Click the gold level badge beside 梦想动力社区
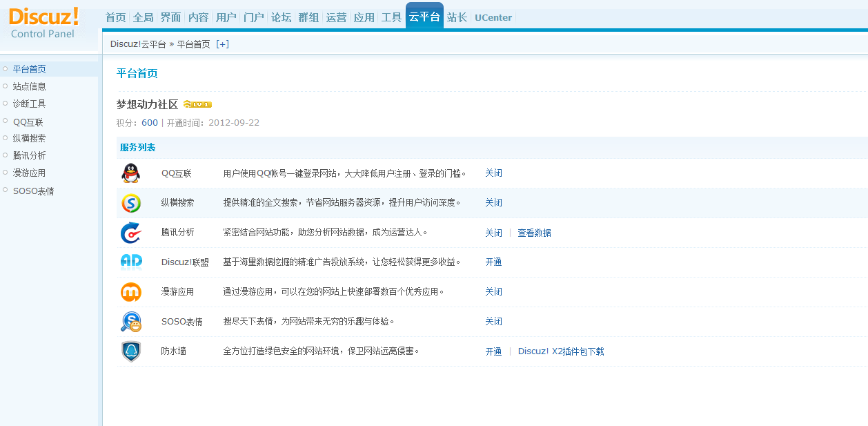The image size is (868, 426). point(197,104)
